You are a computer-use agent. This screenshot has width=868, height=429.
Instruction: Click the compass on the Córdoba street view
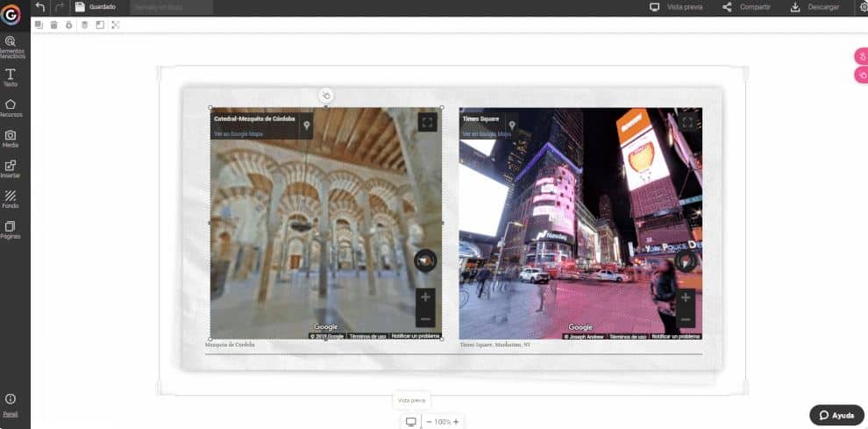tap(425, 261)
